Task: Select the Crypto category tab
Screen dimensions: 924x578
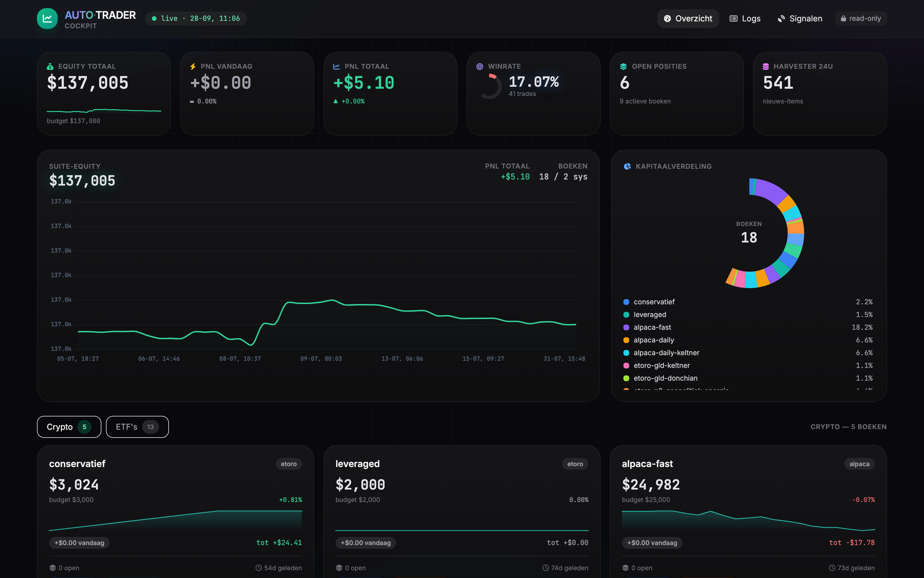Action: [x=69, y=427]
